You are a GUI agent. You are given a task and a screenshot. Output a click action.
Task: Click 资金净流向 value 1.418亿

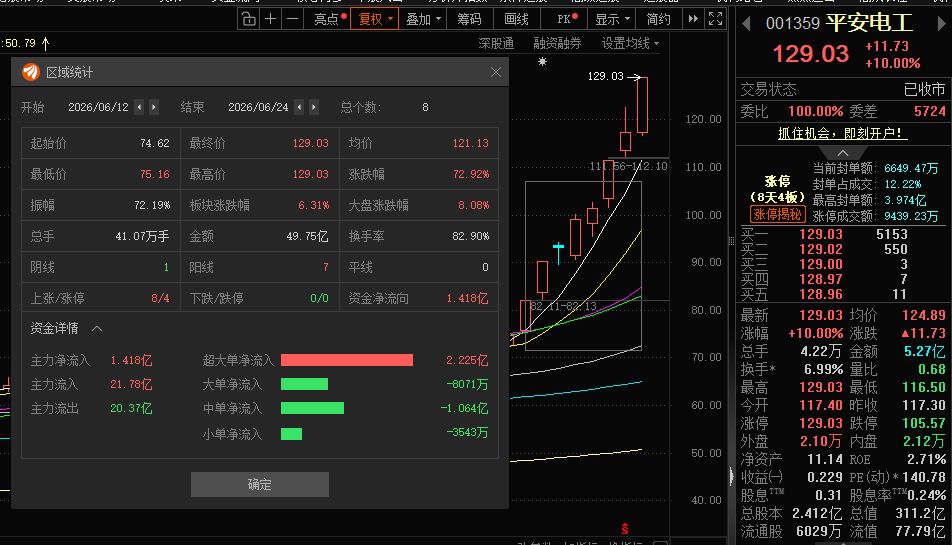(x=468, y=298)
